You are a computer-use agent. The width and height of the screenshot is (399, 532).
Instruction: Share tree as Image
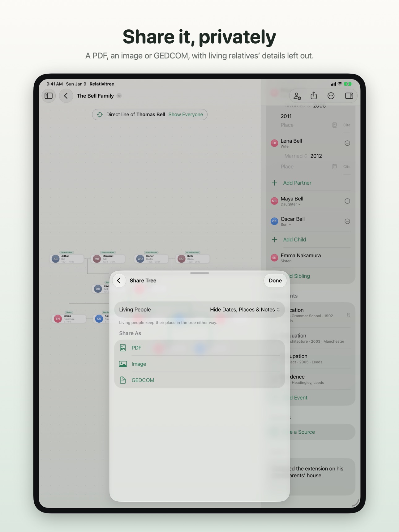pyautogui.click(x=199, y=364)
